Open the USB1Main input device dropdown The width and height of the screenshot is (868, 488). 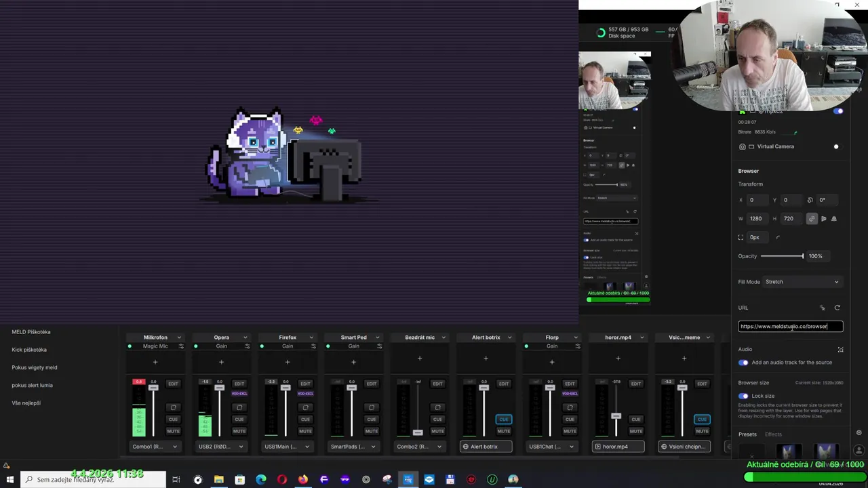288,447
